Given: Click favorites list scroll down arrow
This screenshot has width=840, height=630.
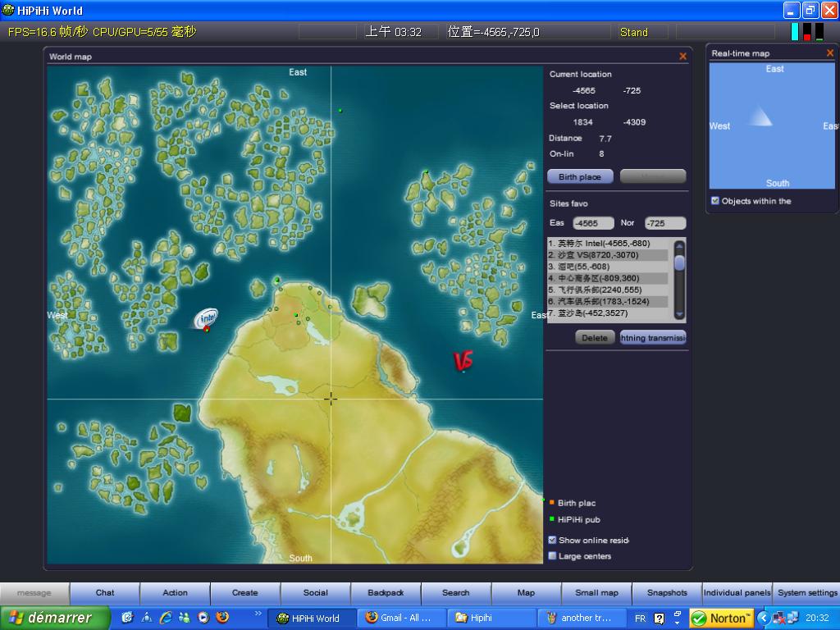Looking at the screenshot, I should click(x=679, y=314).
